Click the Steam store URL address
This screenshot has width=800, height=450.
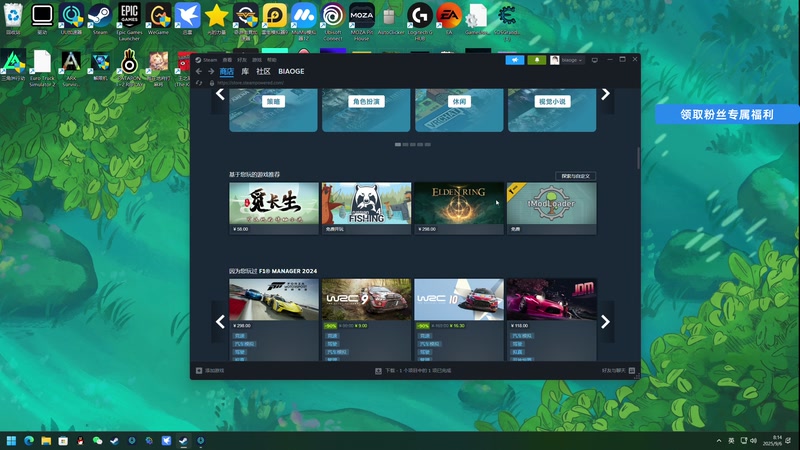pos(250,83)
